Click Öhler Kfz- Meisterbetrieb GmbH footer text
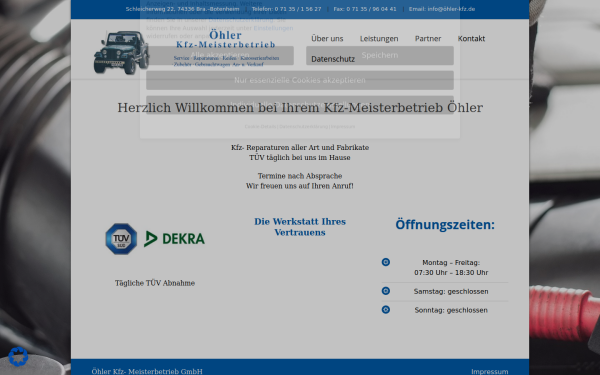600x375 pixels. pyautogui.click(x=147, y=372)
